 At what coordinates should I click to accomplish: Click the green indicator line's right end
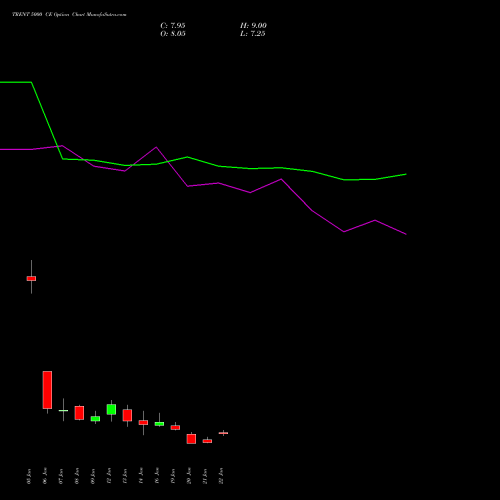coord(406,174)
